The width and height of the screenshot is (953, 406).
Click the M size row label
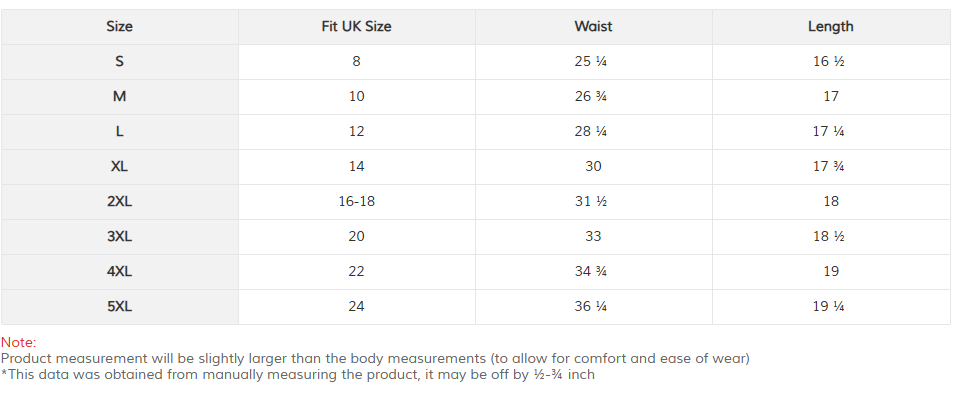coord(120,97)
